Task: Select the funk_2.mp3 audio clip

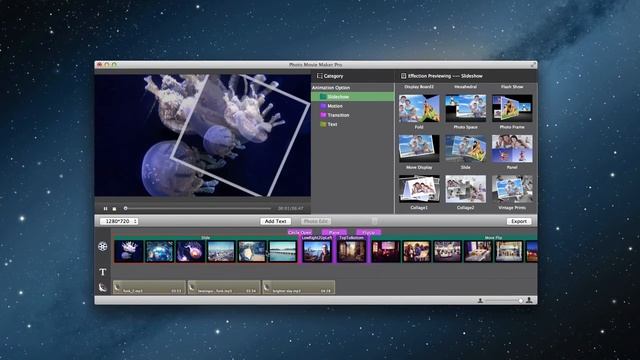Action: click(x=149, y=287)
